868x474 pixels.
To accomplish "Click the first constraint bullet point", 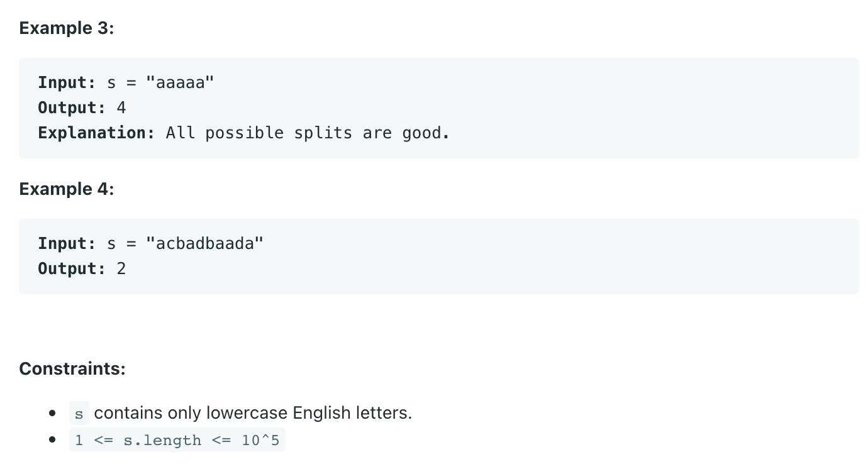I will point(53,414).
